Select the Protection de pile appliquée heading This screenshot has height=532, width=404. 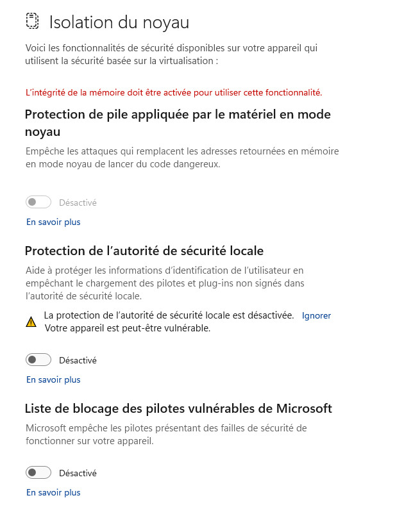[x=178, y=123]
